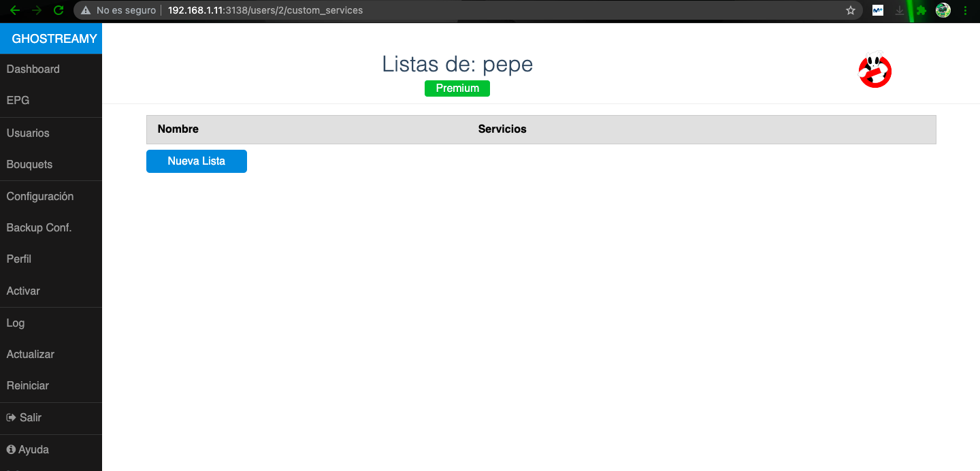Click the URL address bar

pyautogui.click(x=476, y=11)
